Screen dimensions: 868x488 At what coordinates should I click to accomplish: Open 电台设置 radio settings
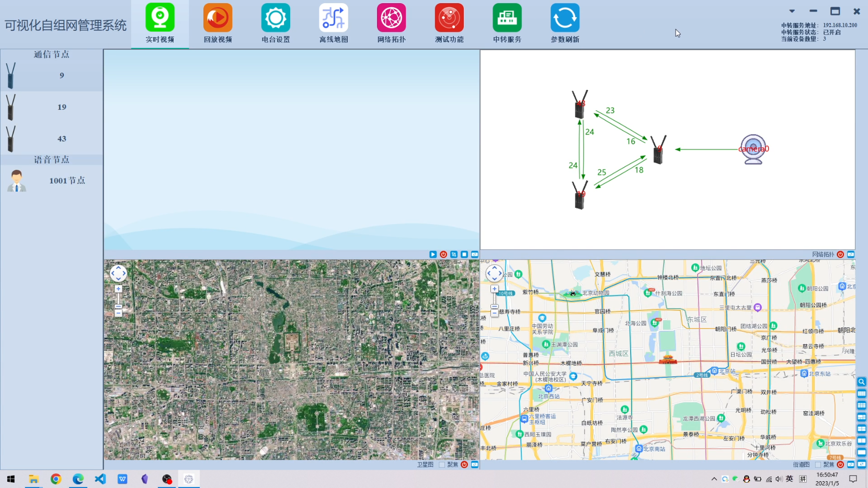click(276, 24)
